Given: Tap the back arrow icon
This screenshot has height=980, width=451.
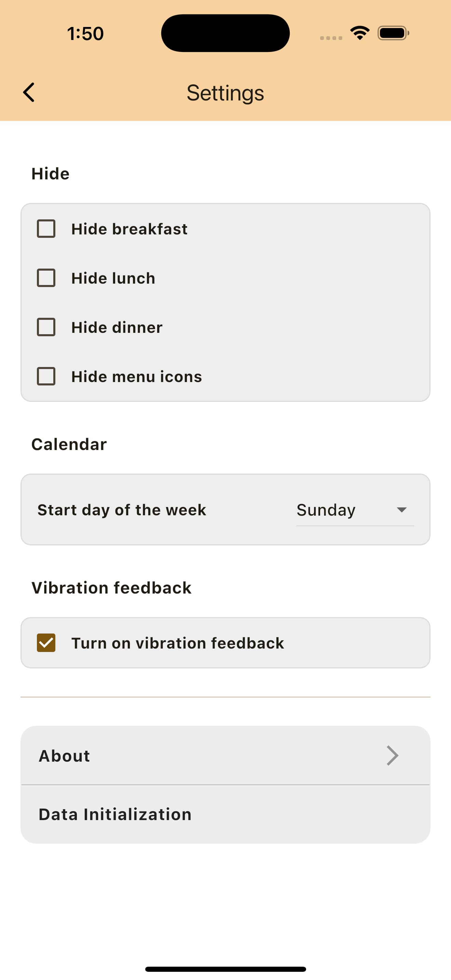Looking at the screenshot, I should [x=29, y=93].
